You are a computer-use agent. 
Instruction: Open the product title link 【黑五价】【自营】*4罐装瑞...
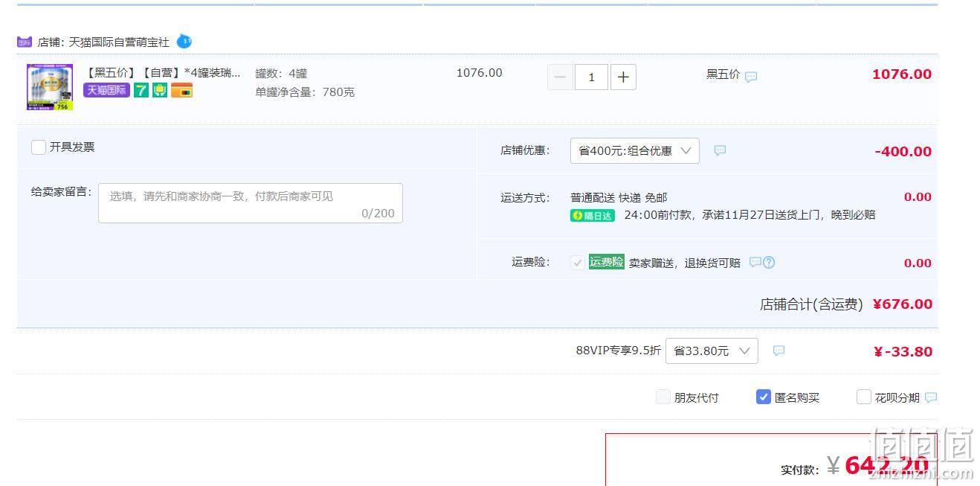click(x=162, y=73)
